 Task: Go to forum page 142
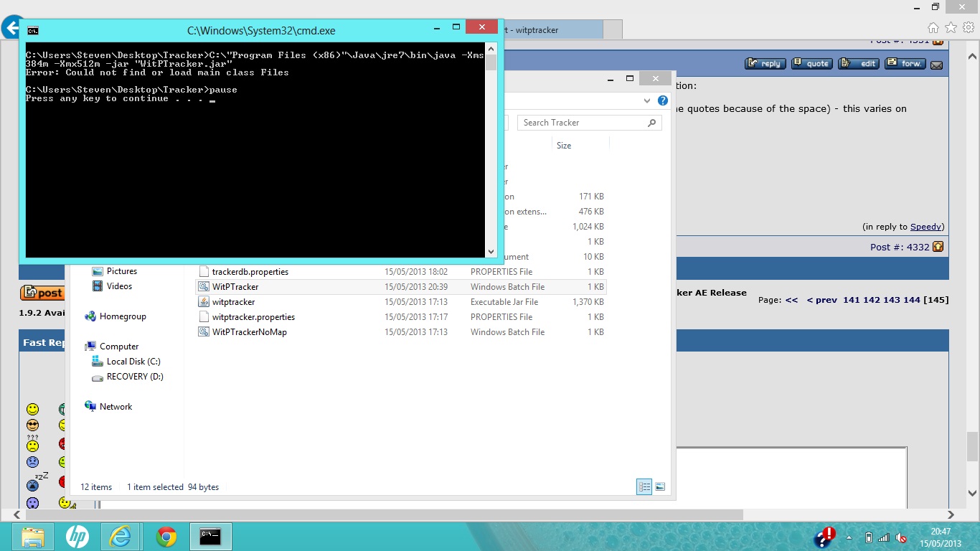point(871,300)
